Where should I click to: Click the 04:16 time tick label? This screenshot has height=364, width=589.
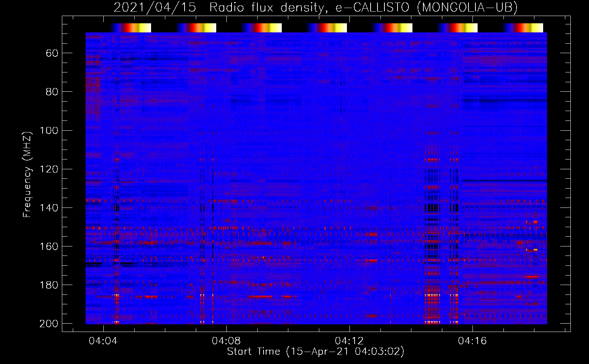tap(472, 341)
